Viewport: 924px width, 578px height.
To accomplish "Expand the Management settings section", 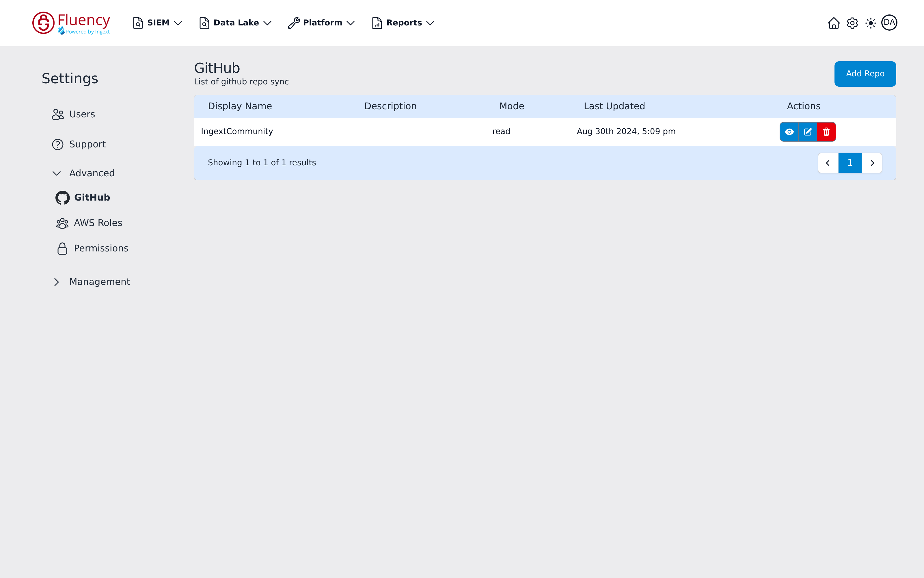I will click(x=91, y=282).
